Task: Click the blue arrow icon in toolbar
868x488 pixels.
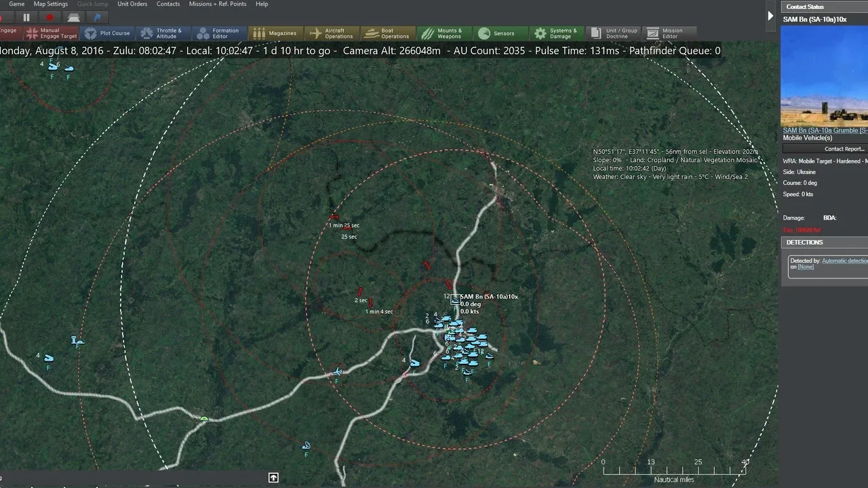Action: point(97,18)
